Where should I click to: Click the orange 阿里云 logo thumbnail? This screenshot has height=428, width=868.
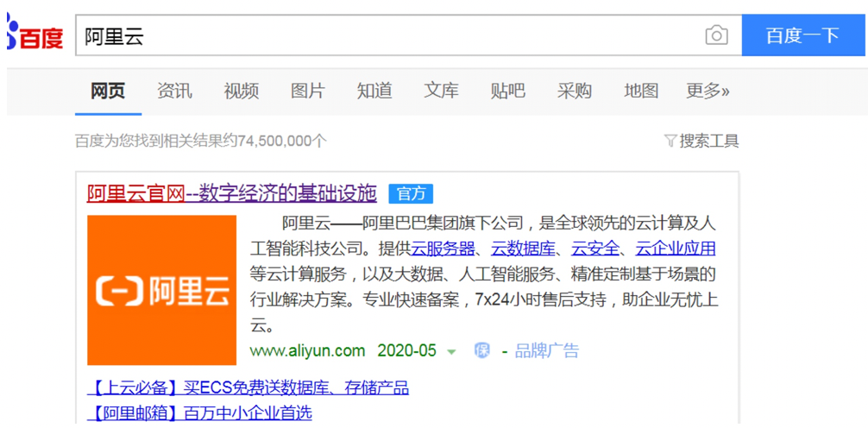pos(161,290)
